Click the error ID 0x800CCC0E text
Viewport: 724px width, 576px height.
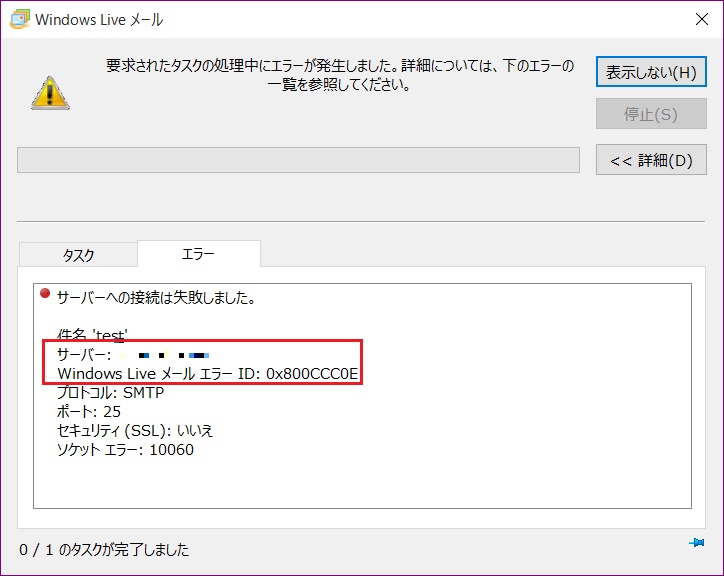[312, 373]
